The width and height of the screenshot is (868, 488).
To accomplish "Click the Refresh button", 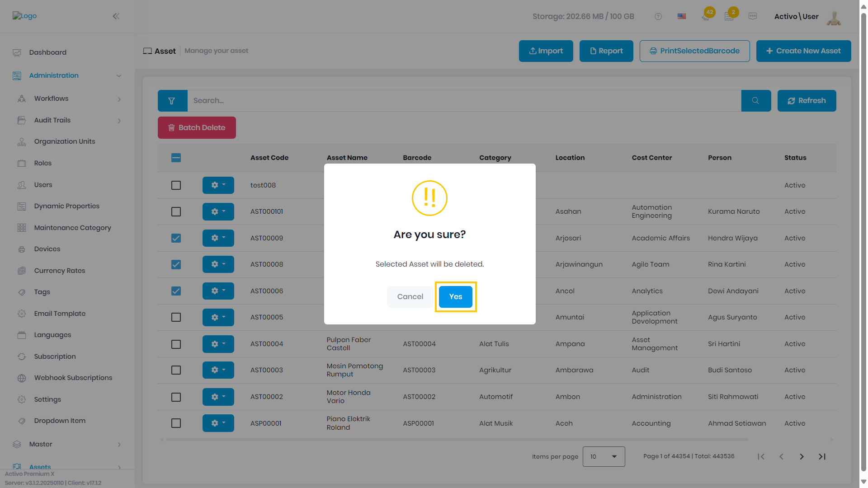I will click(x=807, y=101).
